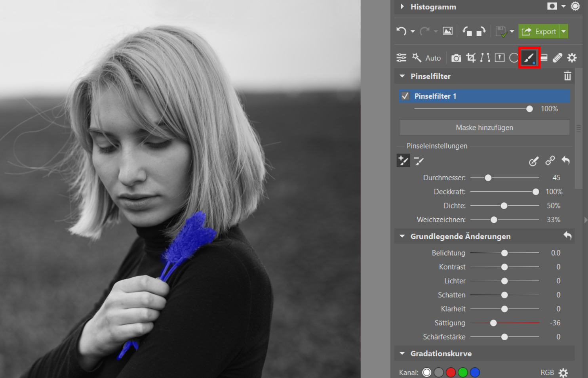This screenshot has height=378, width=588.
Task: Select the crop tool icon
Action: pyautogui.click(x=470, y=58)
